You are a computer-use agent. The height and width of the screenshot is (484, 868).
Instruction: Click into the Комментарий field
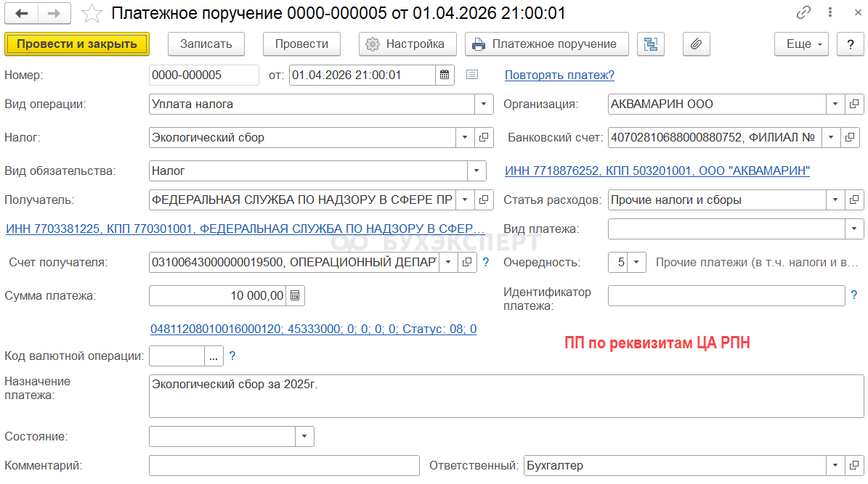click(284, 466)
